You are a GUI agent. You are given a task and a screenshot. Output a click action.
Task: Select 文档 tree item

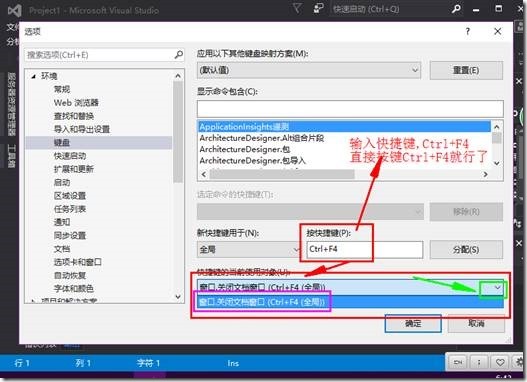pos(62,249)
